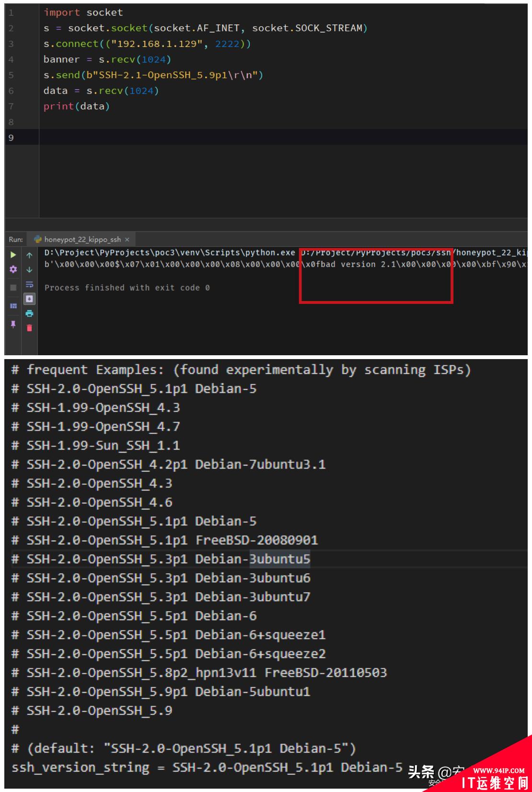Close the honeypot_22_kippo_ssh run tab
The image size is (532, 792).
point(127,239)
